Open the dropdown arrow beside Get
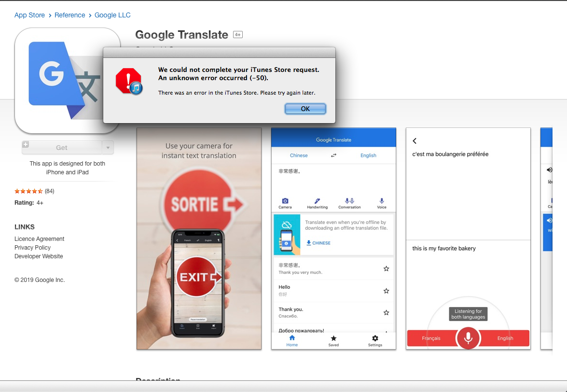The height and width of the screenshot is (392, 567). point(108,148)
